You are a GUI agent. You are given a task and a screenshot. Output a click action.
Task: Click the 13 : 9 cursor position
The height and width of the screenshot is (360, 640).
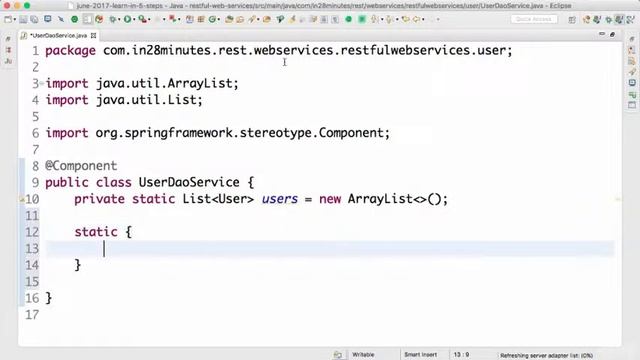[461, 355]
